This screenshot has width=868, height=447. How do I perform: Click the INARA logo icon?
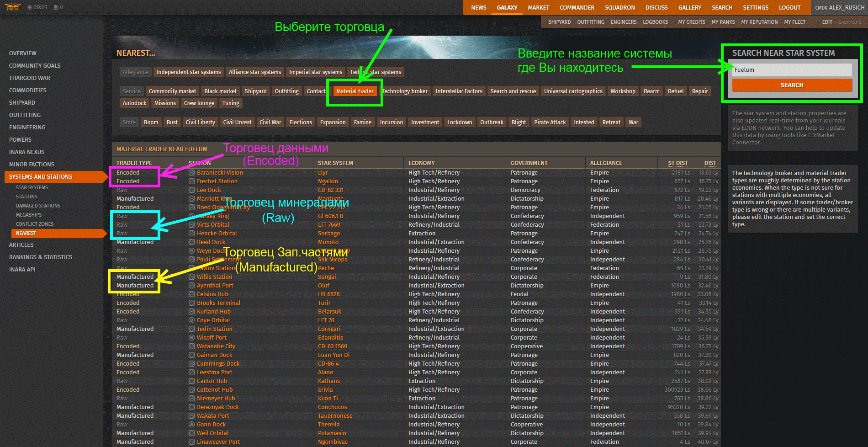coord(13,7)
